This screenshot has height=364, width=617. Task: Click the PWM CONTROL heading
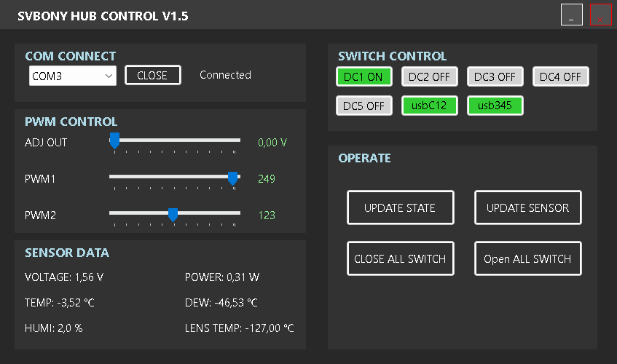(x=71, y=122)
